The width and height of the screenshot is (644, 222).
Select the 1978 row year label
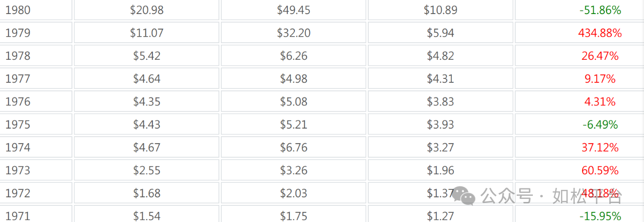click(x=18, y=56)
